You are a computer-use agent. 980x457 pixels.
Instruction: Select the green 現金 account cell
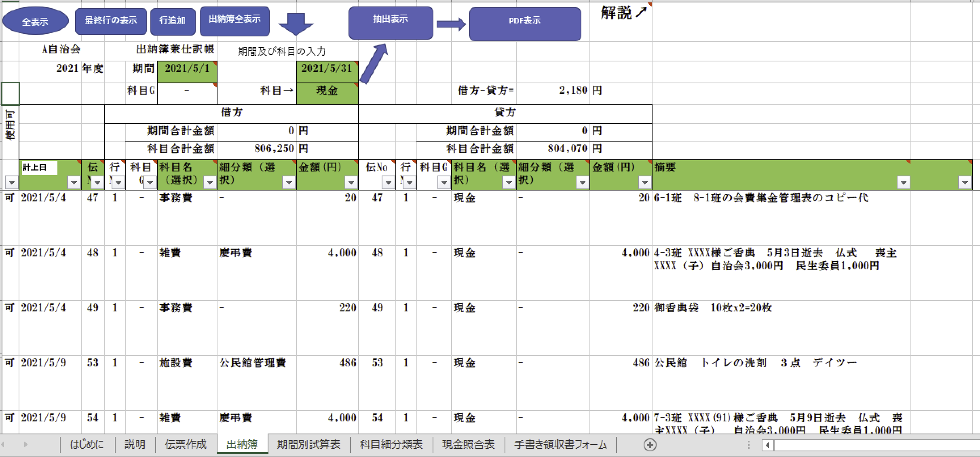(327, 91)
